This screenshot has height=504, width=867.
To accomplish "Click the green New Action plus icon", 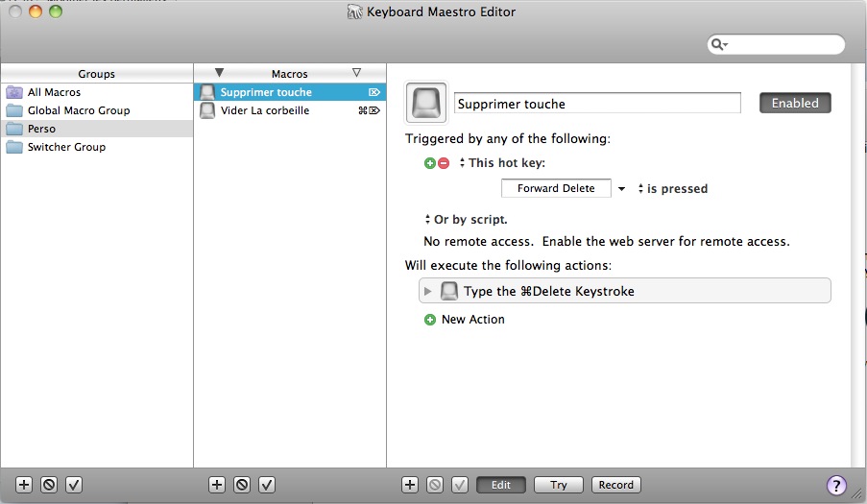I will coord(429,320).
